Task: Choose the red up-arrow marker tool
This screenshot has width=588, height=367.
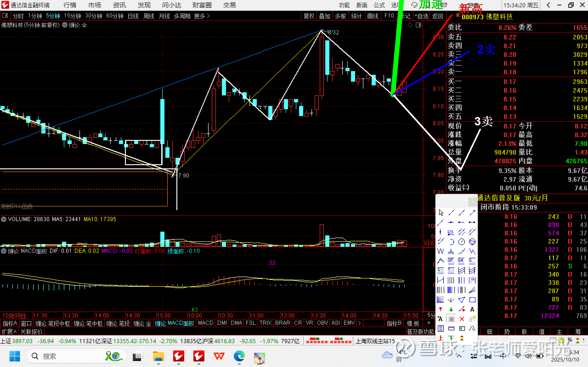Action: tap(441, 309)
